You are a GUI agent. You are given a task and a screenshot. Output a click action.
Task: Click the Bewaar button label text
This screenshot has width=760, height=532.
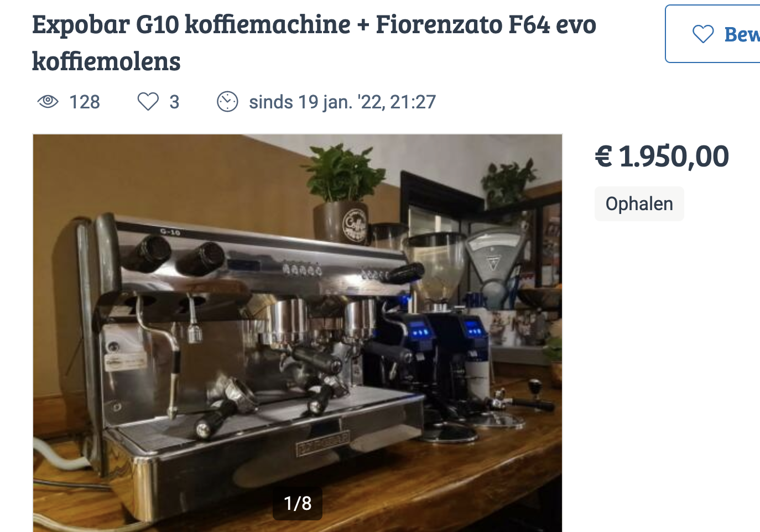pos(742,34)
